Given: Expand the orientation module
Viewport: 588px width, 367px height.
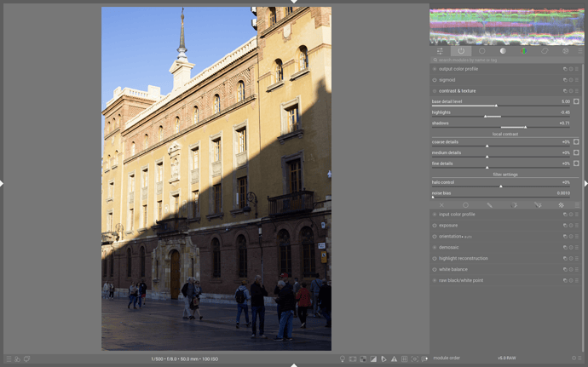Looking at the screenshot, I should point(450,237).
